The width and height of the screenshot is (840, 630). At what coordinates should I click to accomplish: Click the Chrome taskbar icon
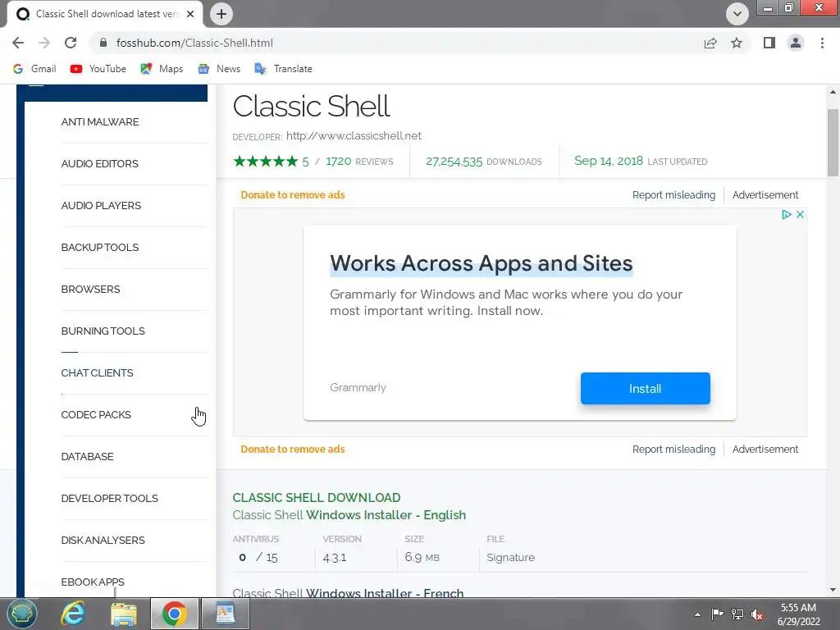[174, 614]
